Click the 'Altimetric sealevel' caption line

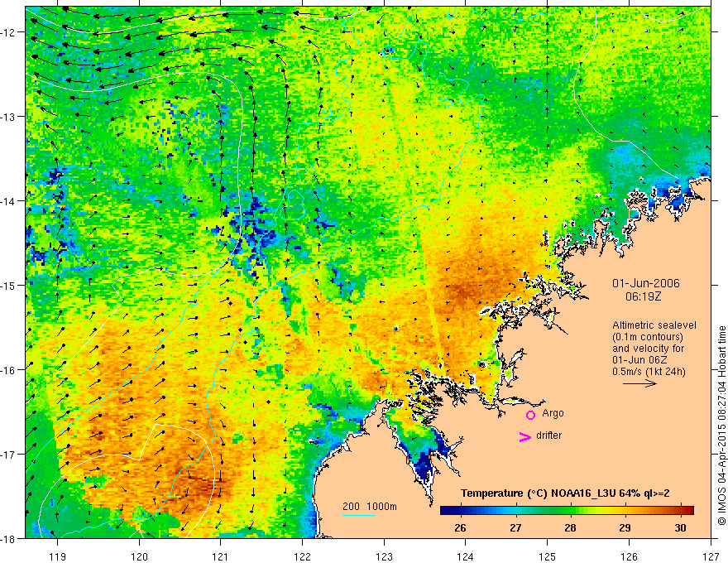tap(654, 325)
